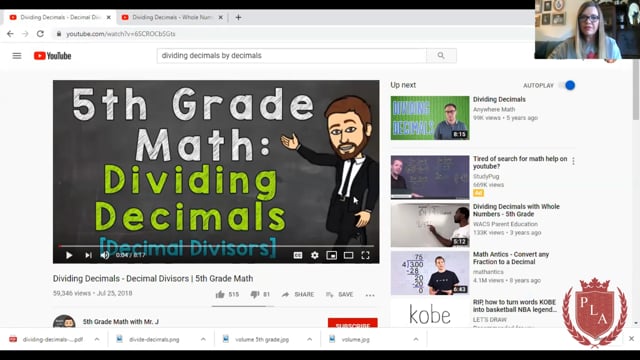Expand options for dividing-decimals pdf download
Screen dimensions: 640x360
pos(97,339)
